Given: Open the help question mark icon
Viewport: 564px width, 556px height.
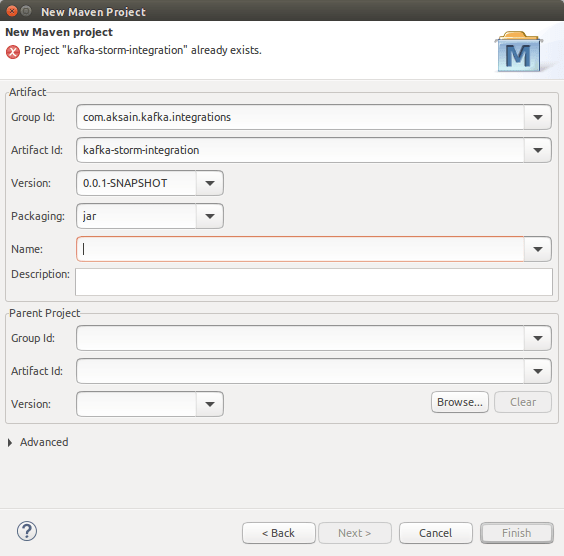Looking at the screenshot, I should [27, 531].
